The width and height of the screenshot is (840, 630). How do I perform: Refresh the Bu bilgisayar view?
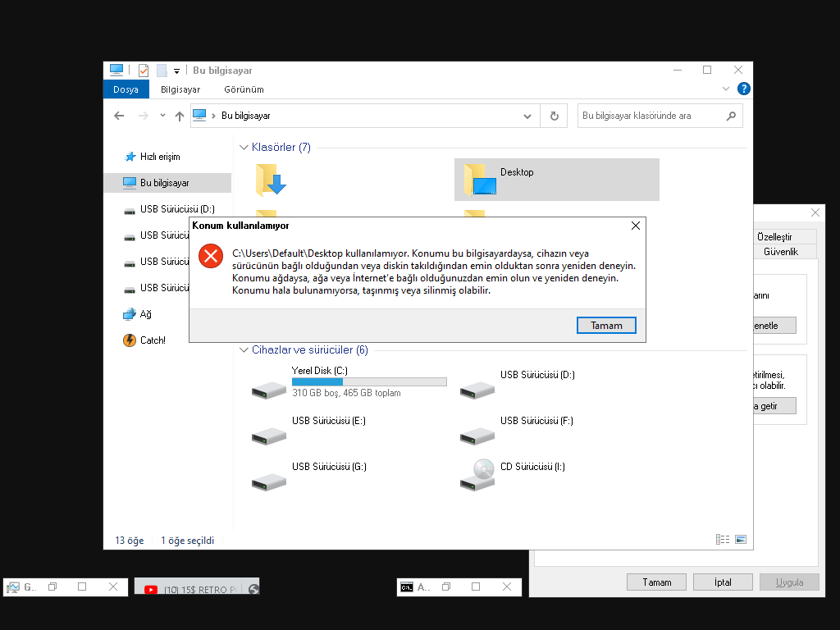(x=554, y=116)
